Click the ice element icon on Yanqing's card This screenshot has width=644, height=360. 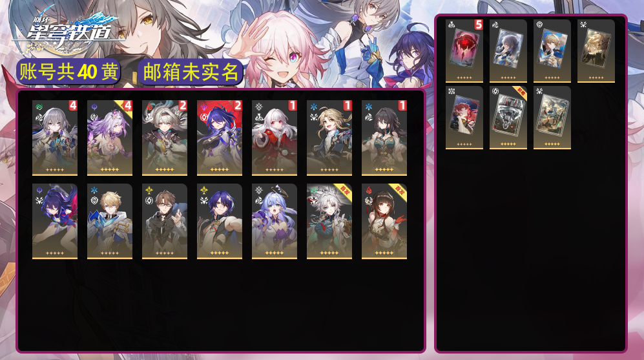pyautogui.click(x=314, y=107)
